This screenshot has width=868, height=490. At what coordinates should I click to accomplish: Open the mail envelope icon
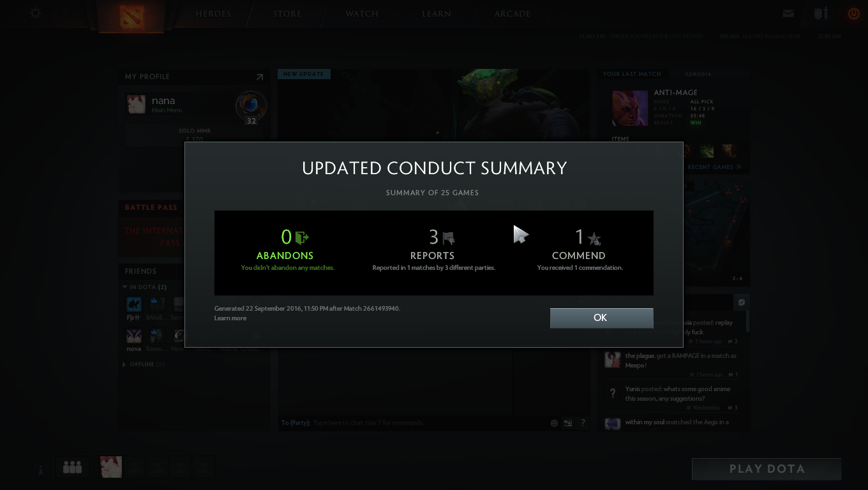[788, 13]
